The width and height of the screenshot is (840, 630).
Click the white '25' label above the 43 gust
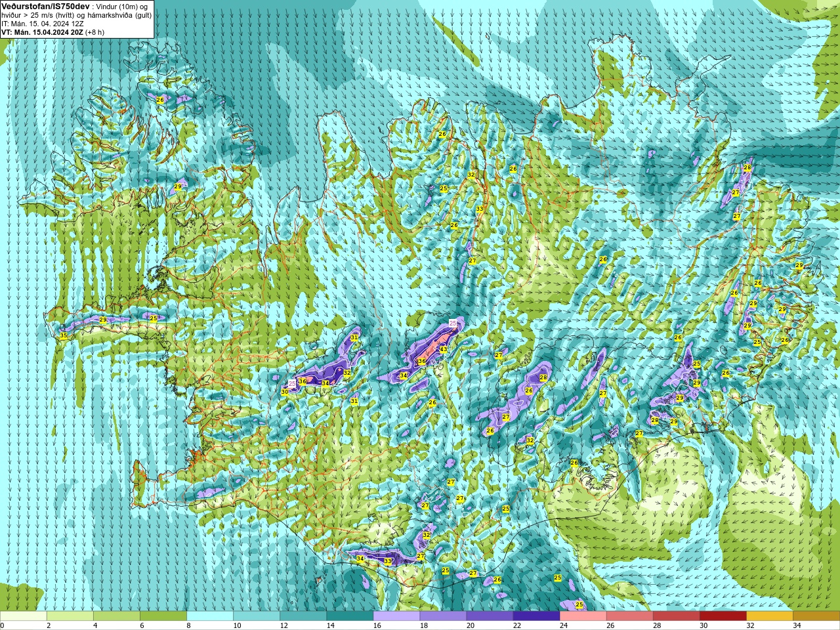[x=453, y=323]
